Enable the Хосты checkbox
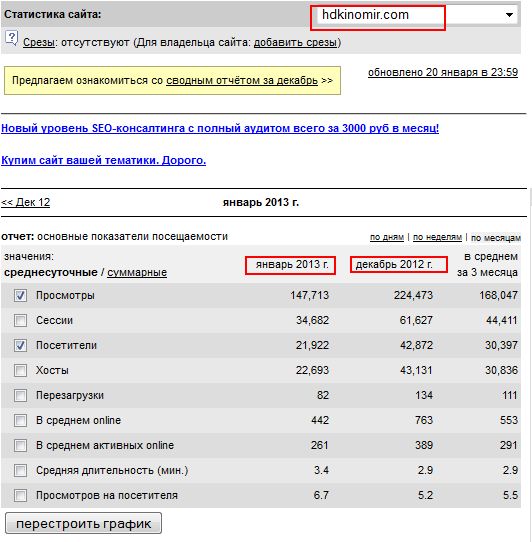The width and height of the screenshot is (532, 542). [x=20, y=370]
